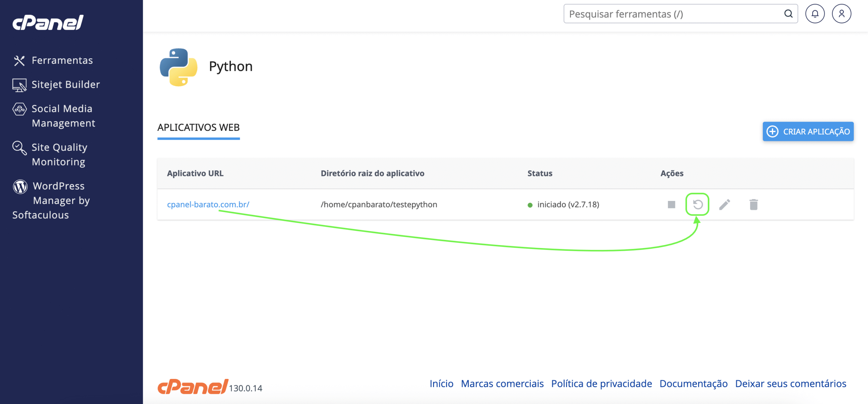
Task: Click the iniciado (v2.7.18) status text
Action: [x=568, y=204]
